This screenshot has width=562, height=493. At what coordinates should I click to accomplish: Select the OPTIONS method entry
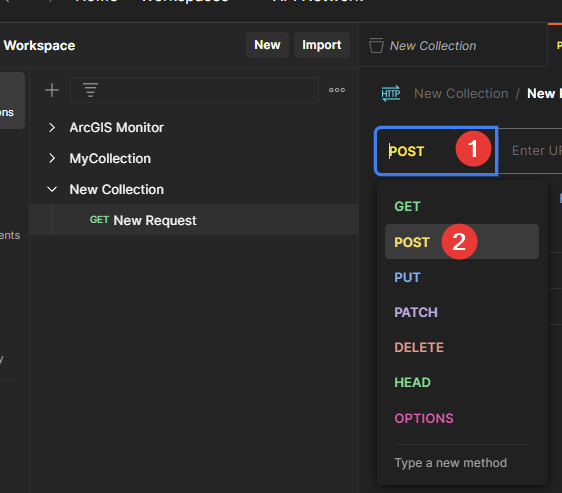[x=462, y=418]
